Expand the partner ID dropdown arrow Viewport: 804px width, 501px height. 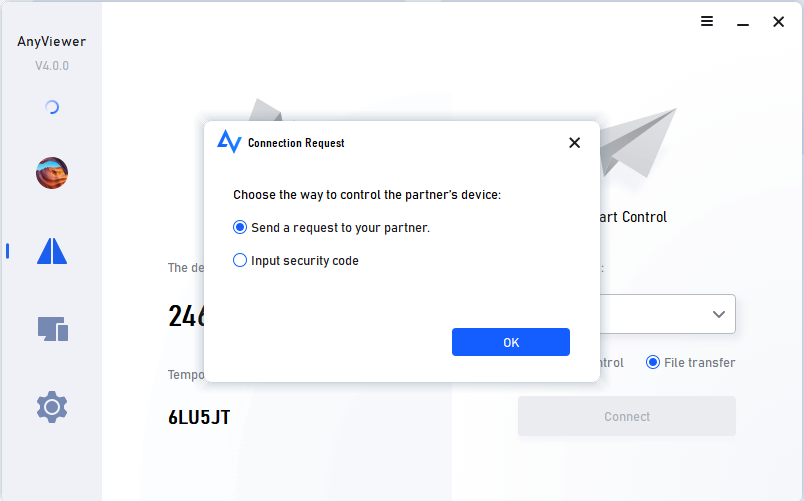tap(719, 314)
